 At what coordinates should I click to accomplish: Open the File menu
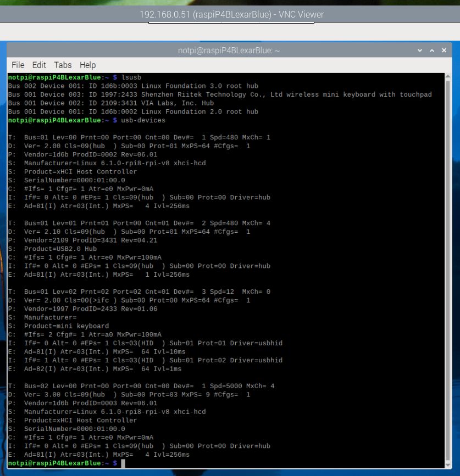pos(18,65)
